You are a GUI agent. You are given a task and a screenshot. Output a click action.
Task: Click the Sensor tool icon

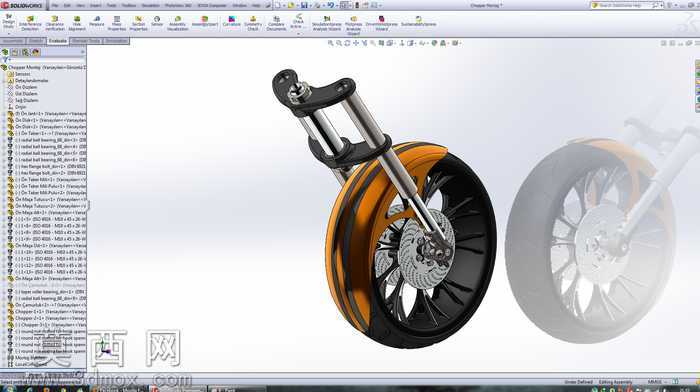point(157,21)
